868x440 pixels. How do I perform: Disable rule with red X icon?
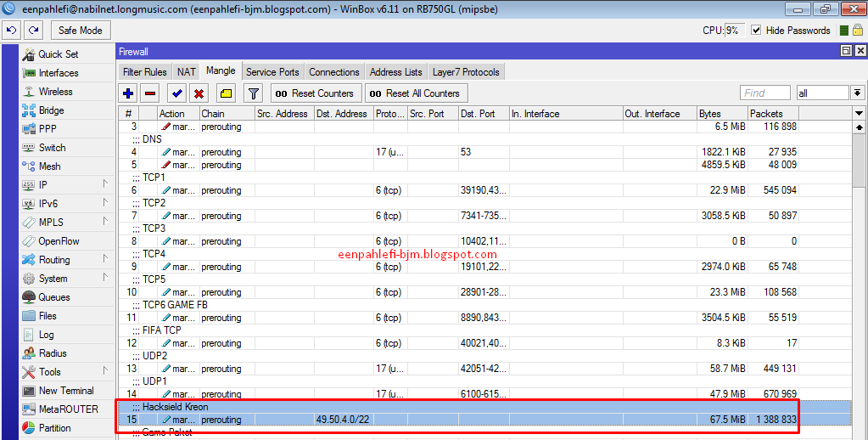point(199,93)
